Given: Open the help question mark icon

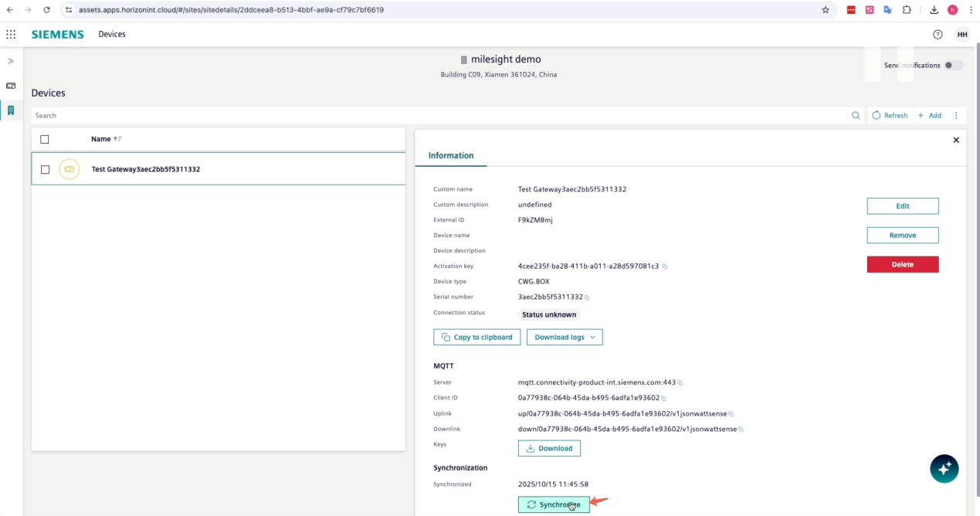Looking at the screenshot, I should pyautogui.click(x=938, y=34).
